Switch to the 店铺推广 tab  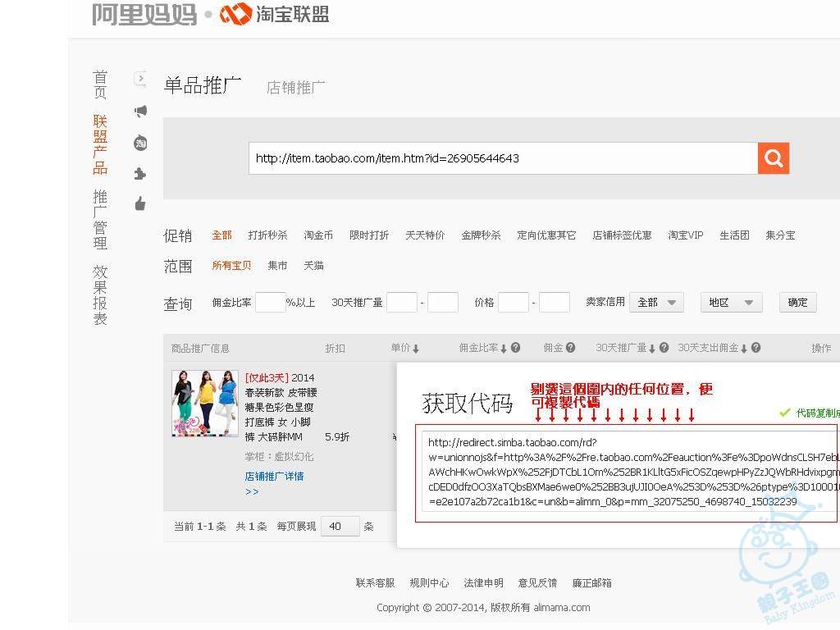295,87
